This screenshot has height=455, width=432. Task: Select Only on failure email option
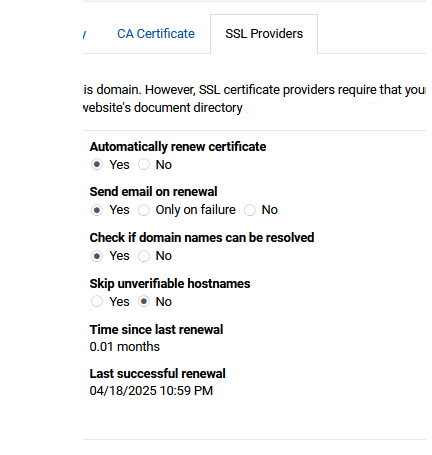point(144,210)
